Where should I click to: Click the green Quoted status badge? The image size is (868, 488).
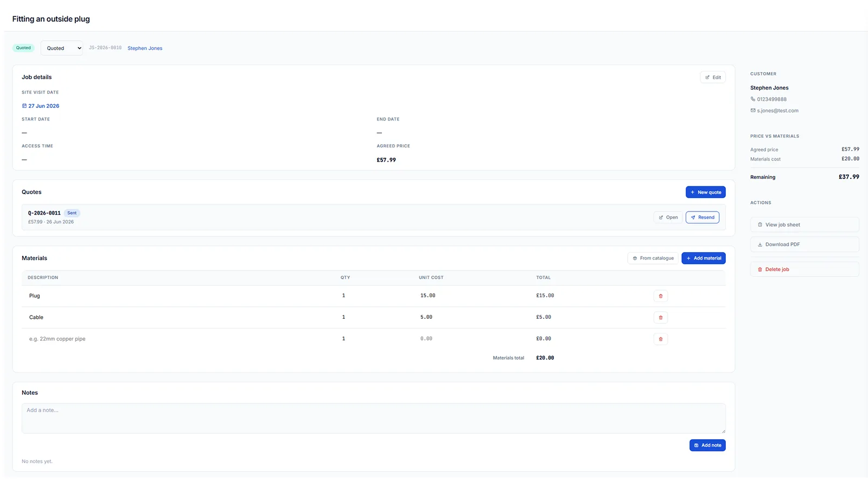(x=23, y=48)
